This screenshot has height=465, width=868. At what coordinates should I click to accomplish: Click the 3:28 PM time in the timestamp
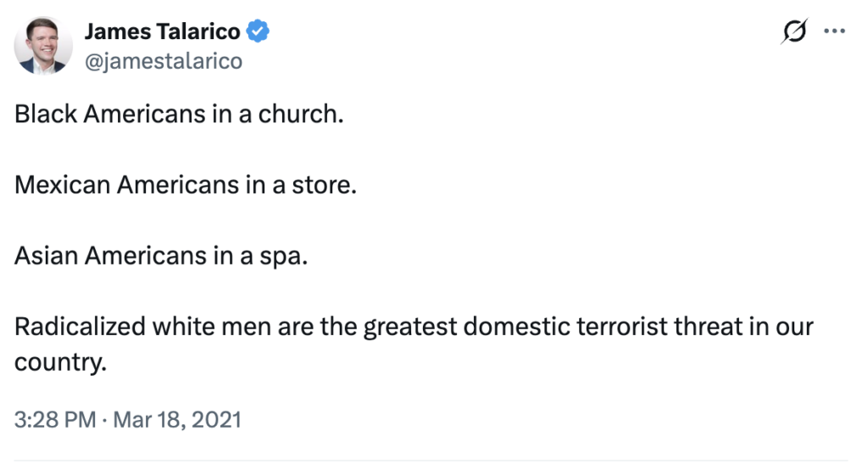click(55, 420)
